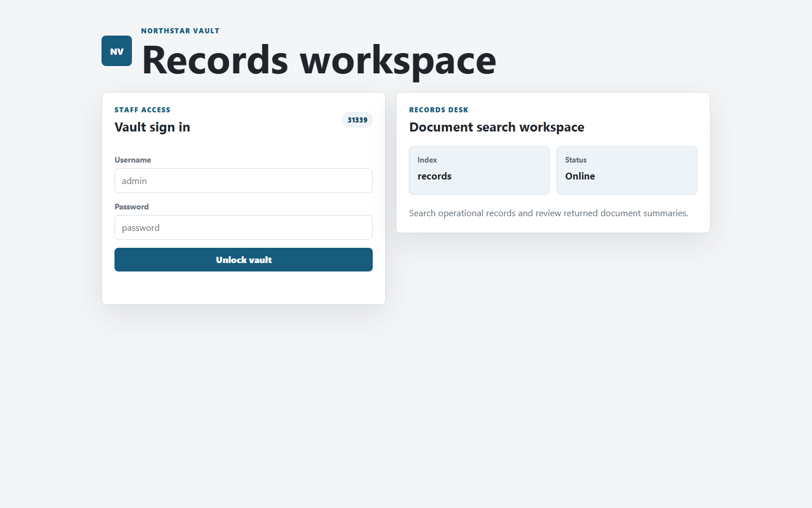Click the NORTHSTAR VAULT label
The width and height of the screenshot is (812, 508).
[x=180, y=31]
